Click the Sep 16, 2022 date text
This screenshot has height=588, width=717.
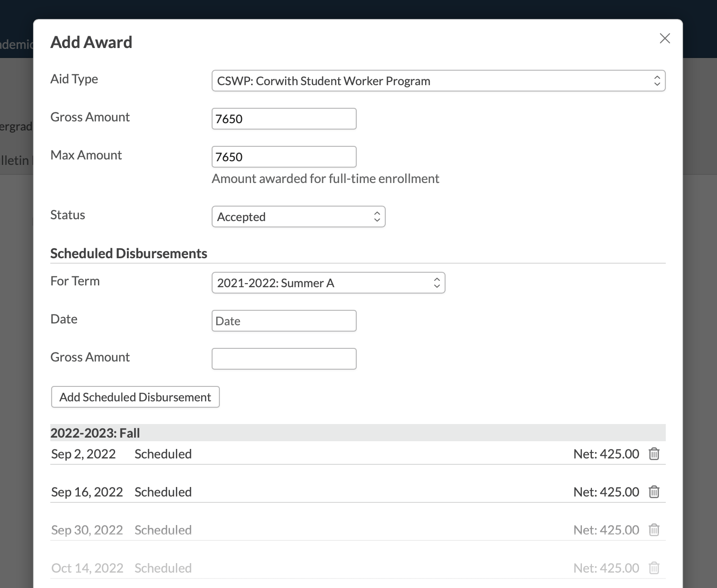[x=87, y=492]
